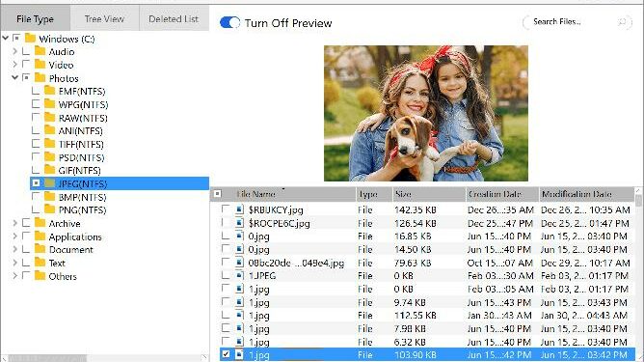Click the PSD(NTFS) folder icon
Viewport: 644px width, 362px height.
coord(50,157)
